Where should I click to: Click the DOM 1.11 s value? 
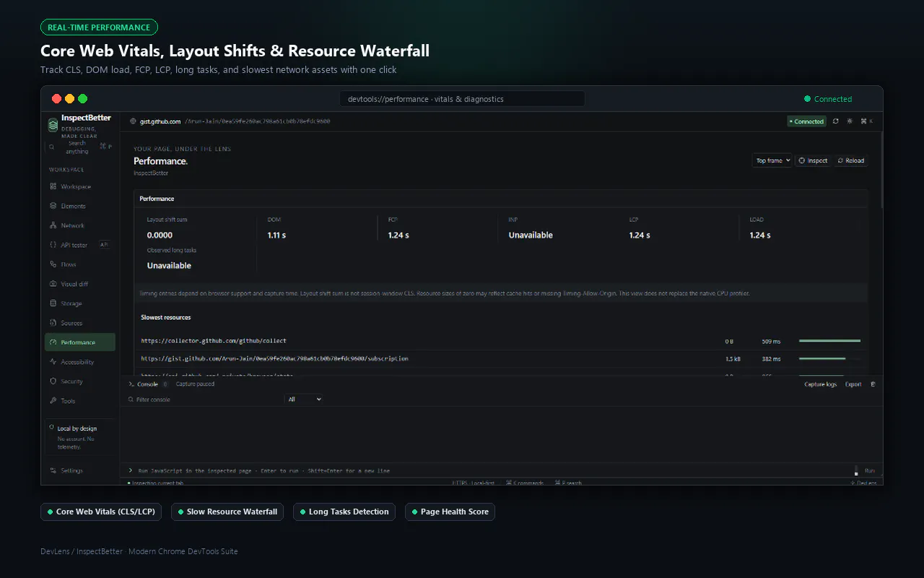276,236
